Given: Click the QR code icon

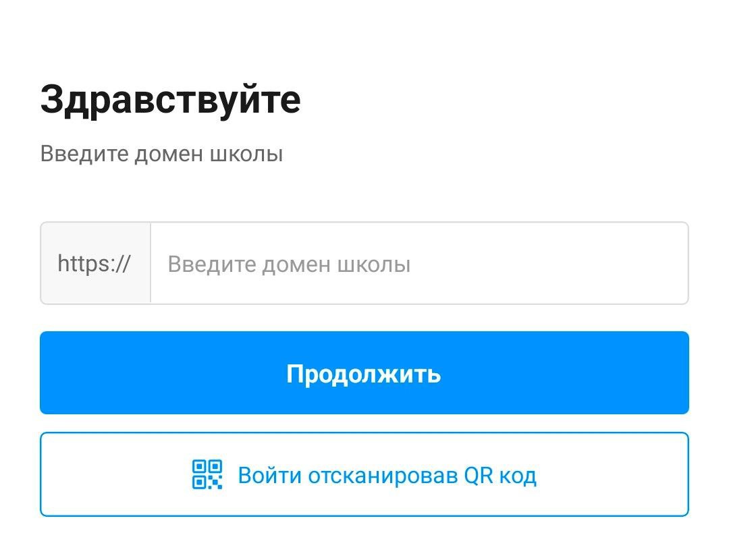Looking at the screenshot, I should pos(207,474).
